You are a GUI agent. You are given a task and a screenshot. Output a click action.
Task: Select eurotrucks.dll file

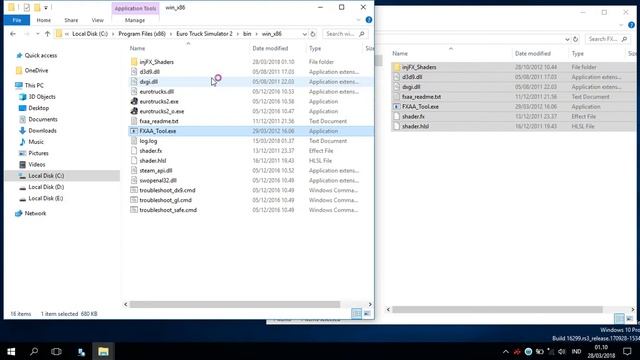tap(156, 91)
